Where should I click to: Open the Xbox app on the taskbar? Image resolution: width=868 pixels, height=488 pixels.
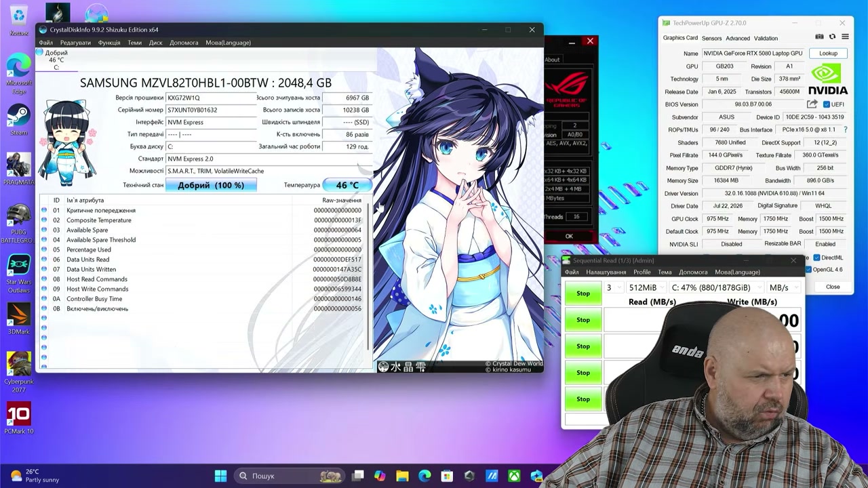[515, 476]
